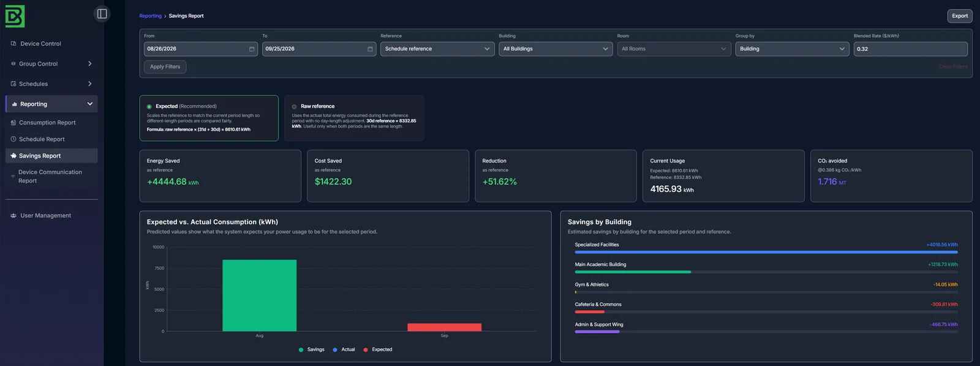Image resolution: width=980 pixels, height=366 pixels.
Task: Click the Device Communication Report icon
Action: (x=13, y=177)
